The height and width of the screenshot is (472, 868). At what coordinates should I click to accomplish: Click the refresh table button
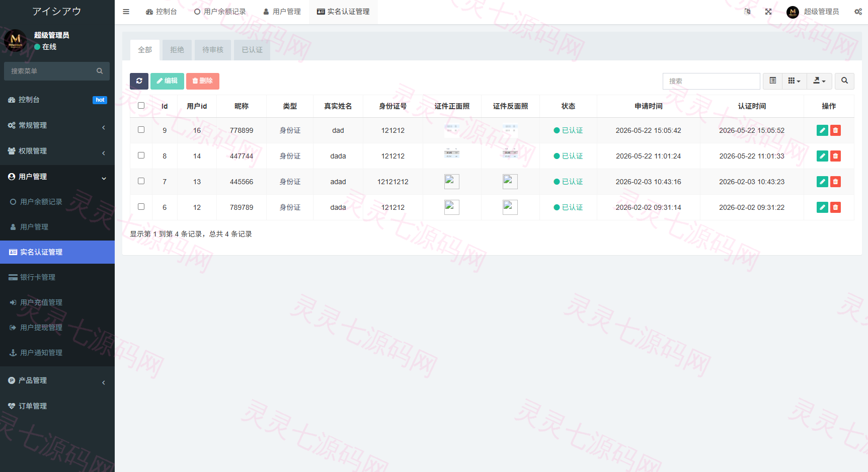tap(139, 81)
